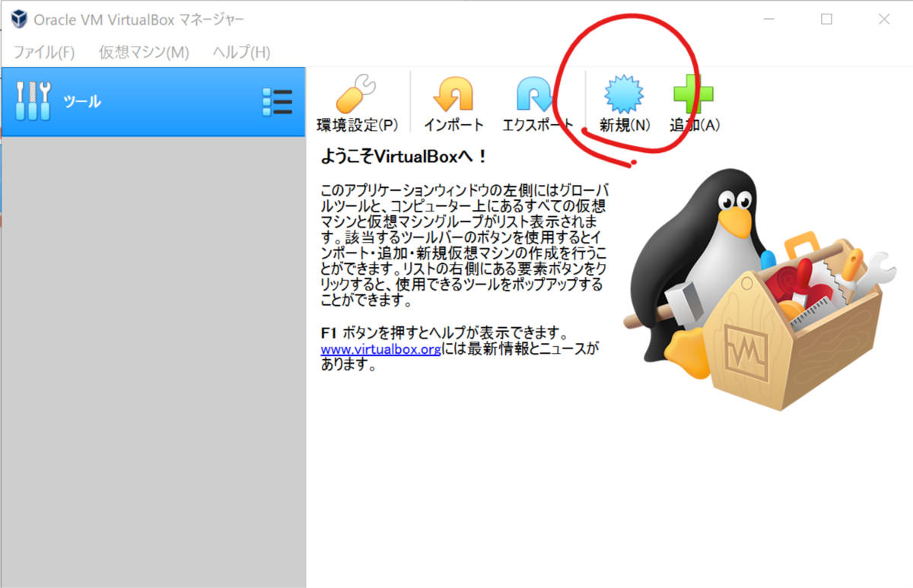Visit the www.virtualbox.org link
913x588 pixels.
click(x=380, y=350)
